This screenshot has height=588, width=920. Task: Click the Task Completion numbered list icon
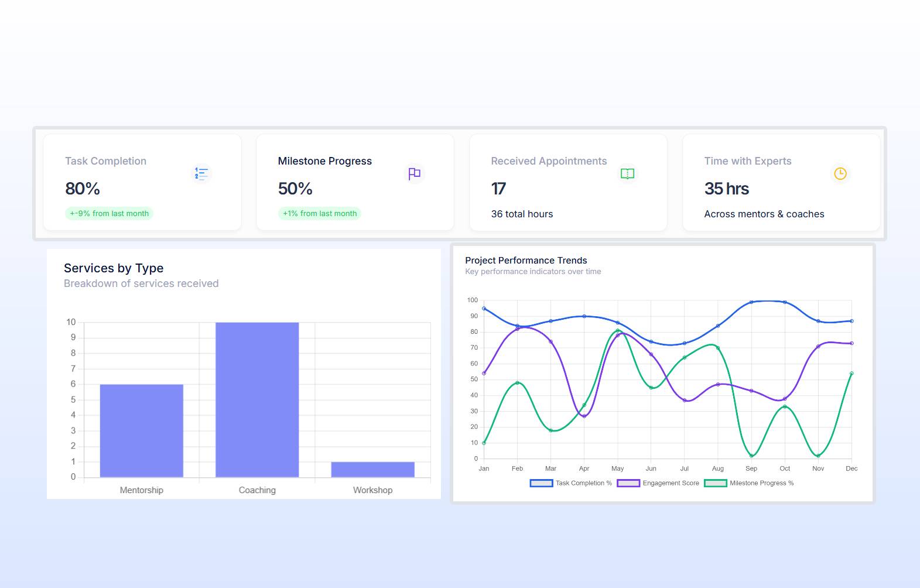(201, 173)
